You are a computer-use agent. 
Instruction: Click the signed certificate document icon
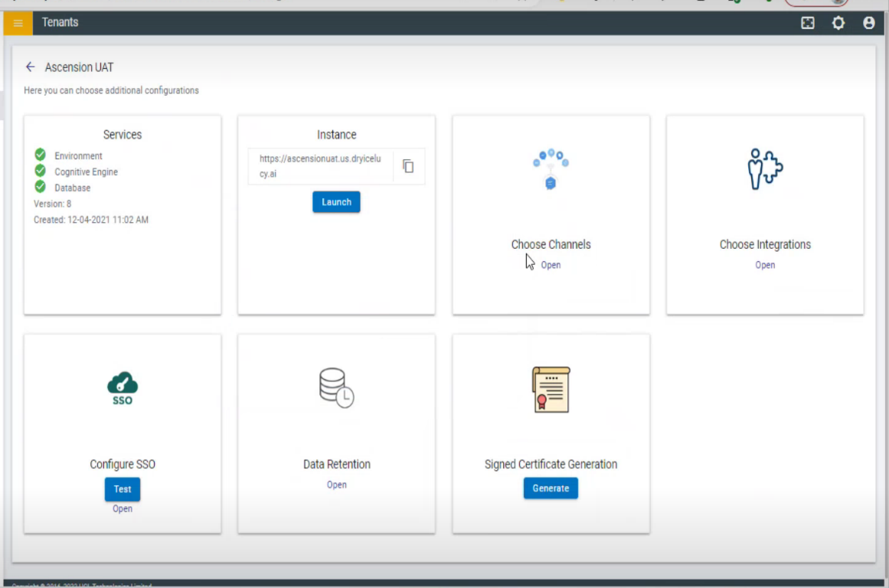pos(551,390)
